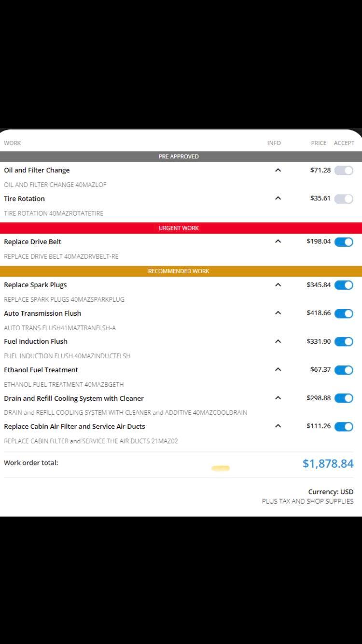Collapse Replace Spark Plugs details chevron
The image size is (362, 644).
278,285
